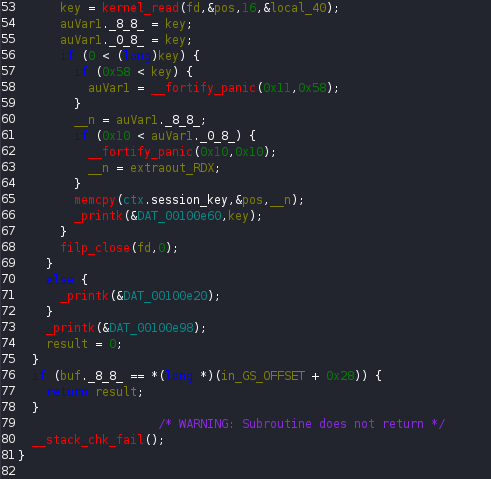Click line number 53
The height and width of the screenshot is (479, 491).
pos(8,7)
